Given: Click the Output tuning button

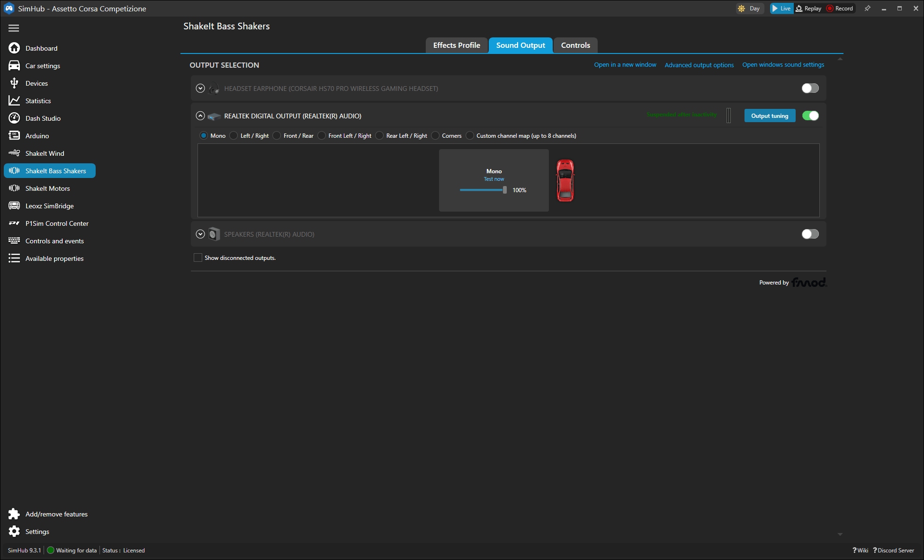Looking at the screenshot, I should [770, 116].
